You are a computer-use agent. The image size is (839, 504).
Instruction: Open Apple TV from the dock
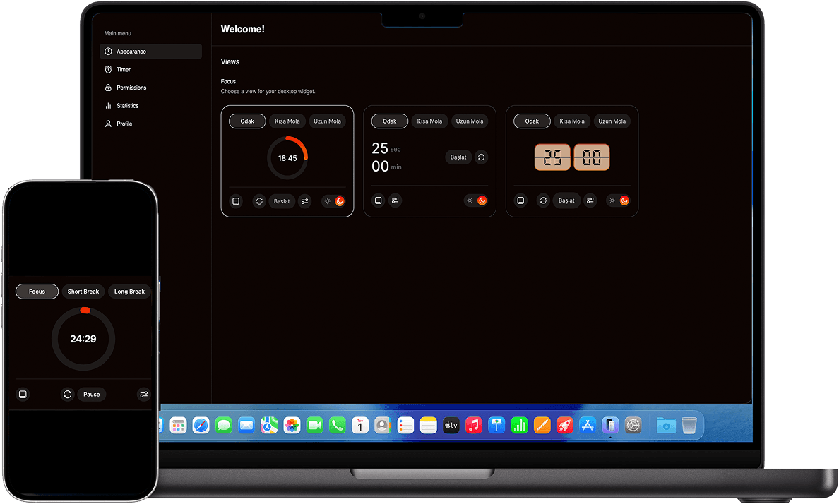(x=451, y=426)
